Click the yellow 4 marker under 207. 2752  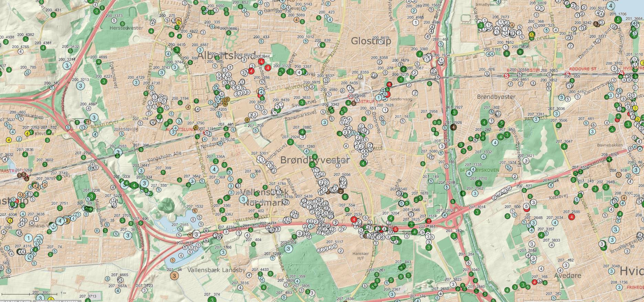27,133
